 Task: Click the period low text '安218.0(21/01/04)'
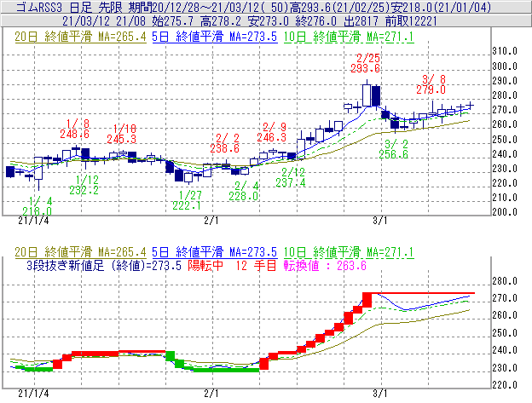pos(441,7)
